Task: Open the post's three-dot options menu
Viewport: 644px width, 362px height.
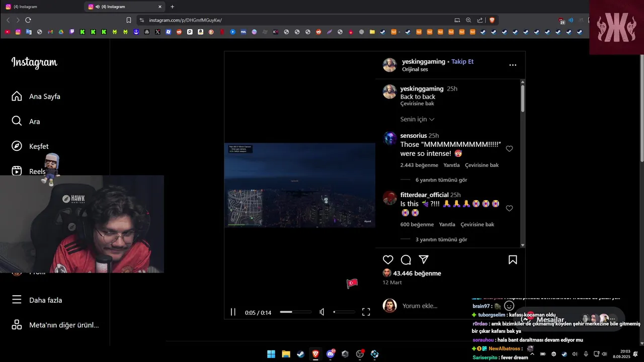Action: (513, 65)
